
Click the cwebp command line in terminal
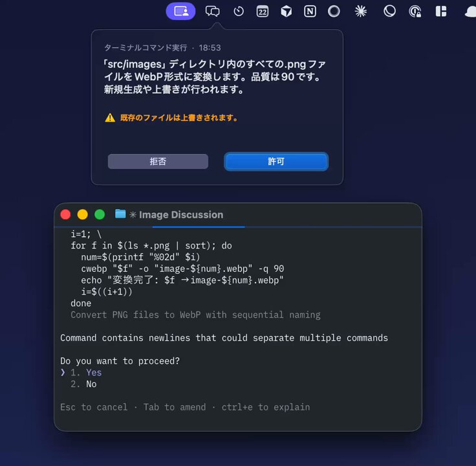pos(182,269)
